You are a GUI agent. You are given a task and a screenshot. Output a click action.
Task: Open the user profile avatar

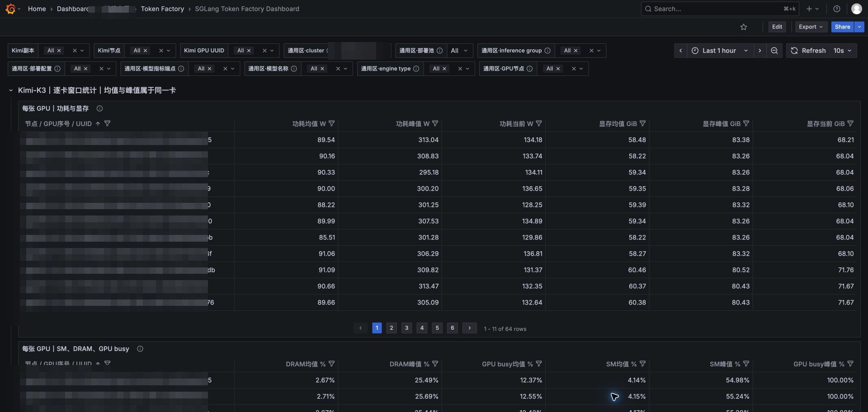click(856, 9)
